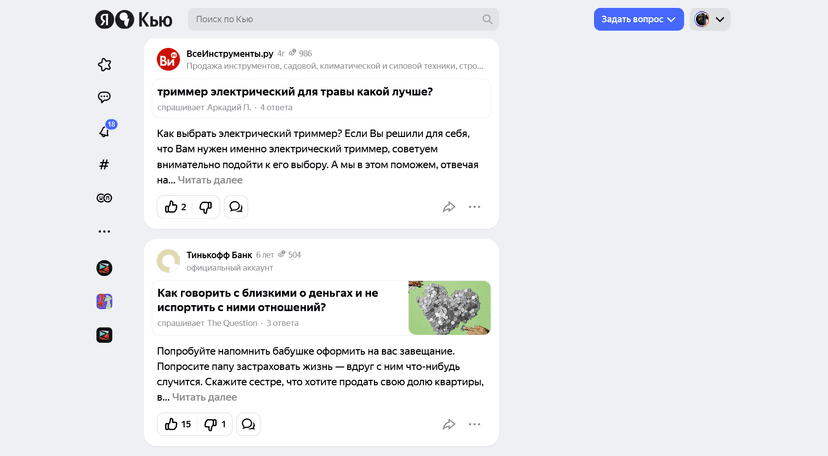This screenshot has height=456, width=828.
Task: Open the chat messages sidebar icon
Action: [105, 97]
